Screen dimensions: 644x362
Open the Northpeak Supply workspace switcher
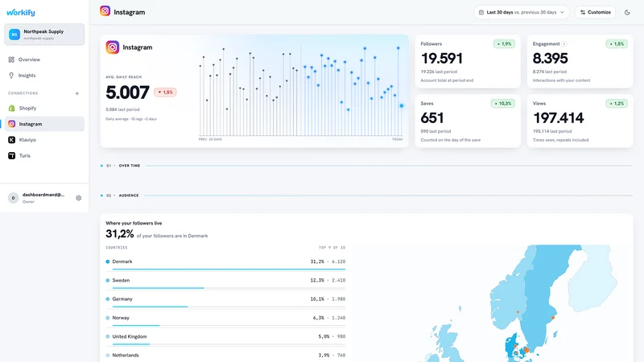(44, 35)
